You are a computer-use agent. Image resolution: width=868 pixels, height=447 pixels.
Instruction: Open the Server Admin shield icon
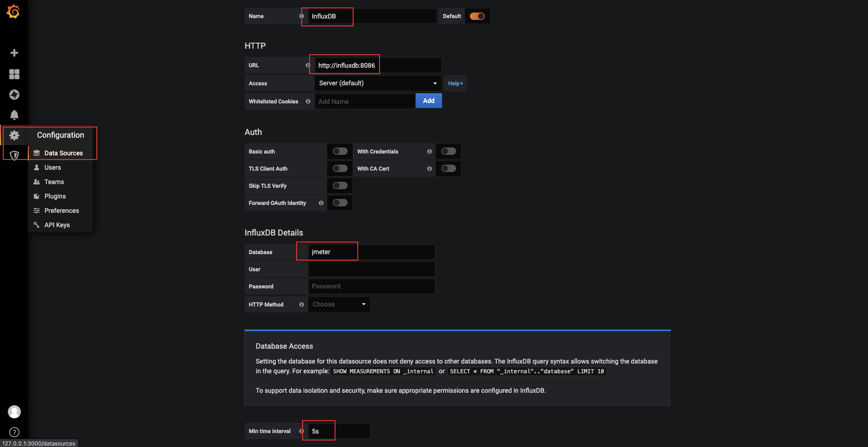(x=14, y=155)
